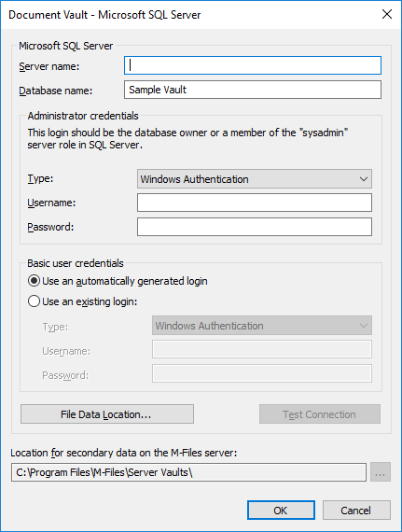The width and height of the screenshot is (402, 532).
Task: Select Use an existing login option
Action: point(83,301)
